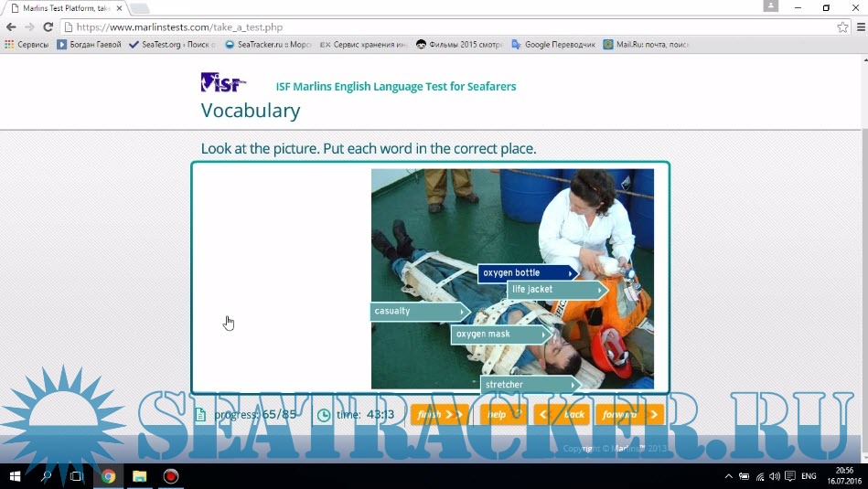This screenshot has height=489, width=868.
Task: Choose the 'oxygen mask' word label
Action: [499, 335]
